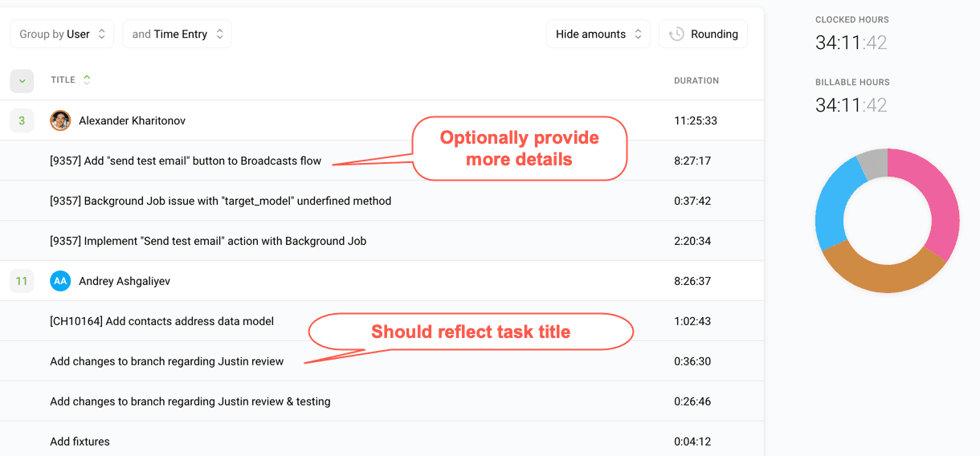Open the Hide amounts dropdown
The height and width of the screenshot is (456, 980).
click(598, 35)
